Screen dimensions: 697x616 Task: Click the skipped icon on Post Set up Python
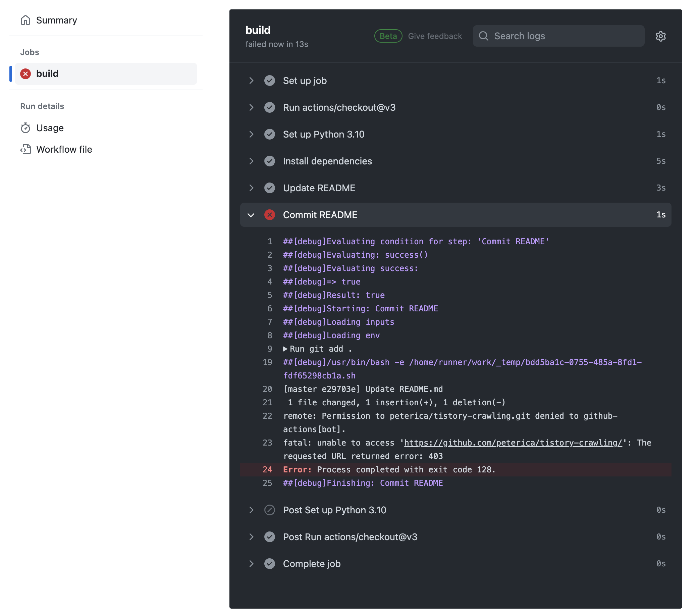pos(269,510)
